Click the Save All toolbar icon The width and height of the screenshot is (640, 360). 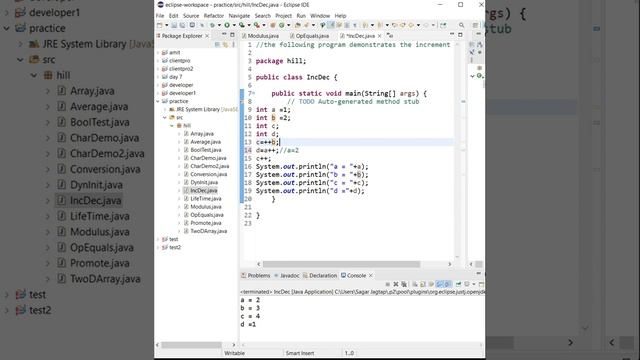click(182, 25)
